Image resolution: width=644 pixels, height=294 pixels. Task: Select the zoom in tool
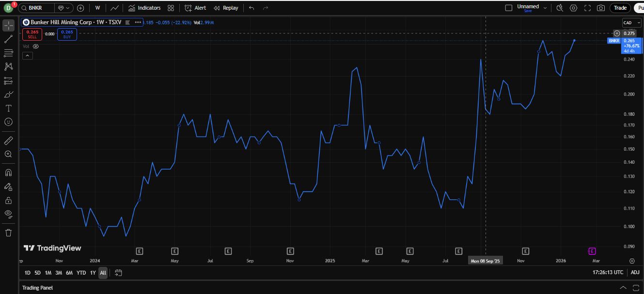point(8,154)
